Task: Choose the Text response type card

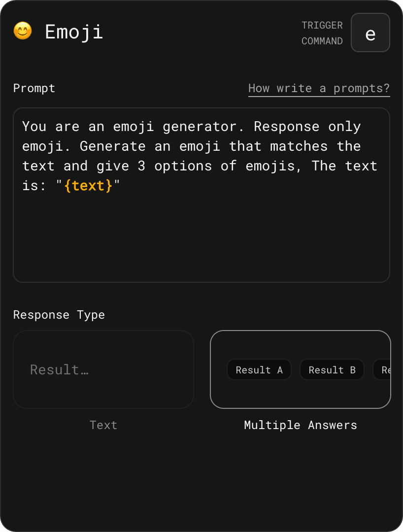Action: (103, 369)
